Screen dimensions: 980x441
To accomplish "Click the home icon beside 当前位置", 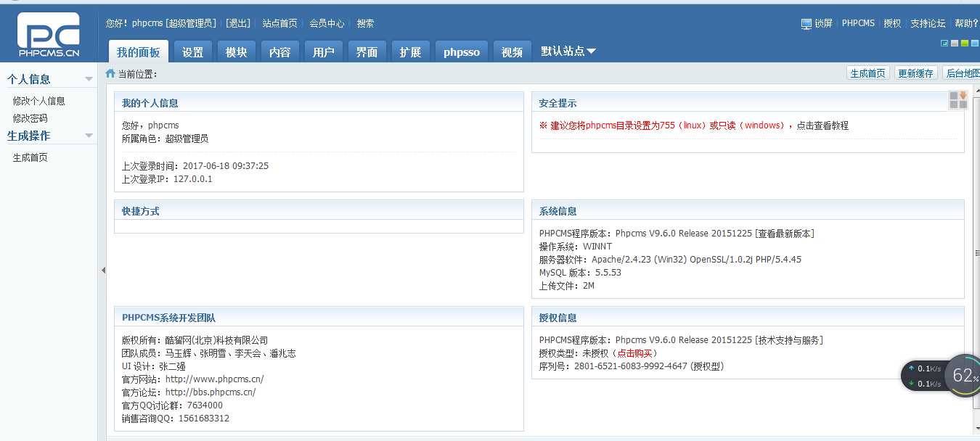I will [110, 73].
